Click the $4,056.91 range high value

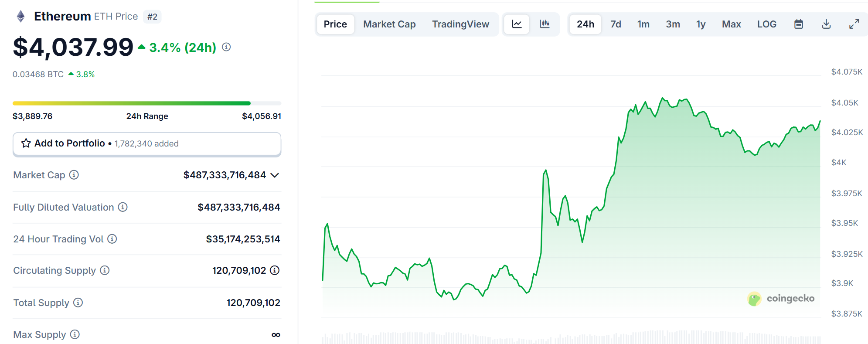pos(262,116)
